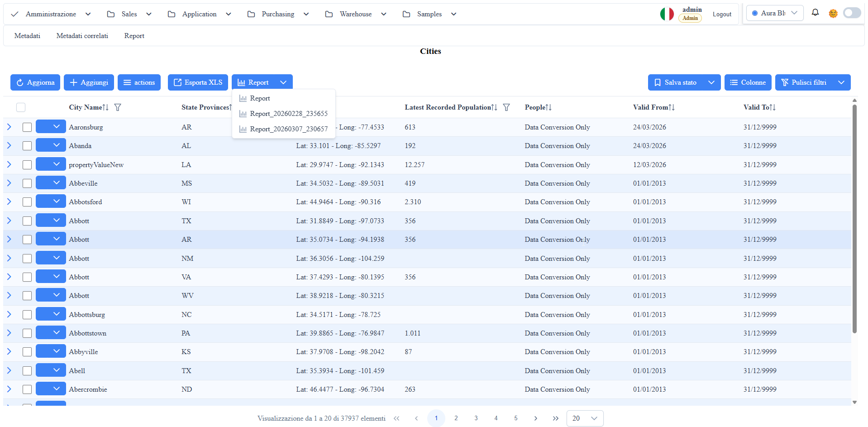Viewport: 868px width, 427px height.
Task: Click Application folder icon in menu
Action: click(172, 14)
